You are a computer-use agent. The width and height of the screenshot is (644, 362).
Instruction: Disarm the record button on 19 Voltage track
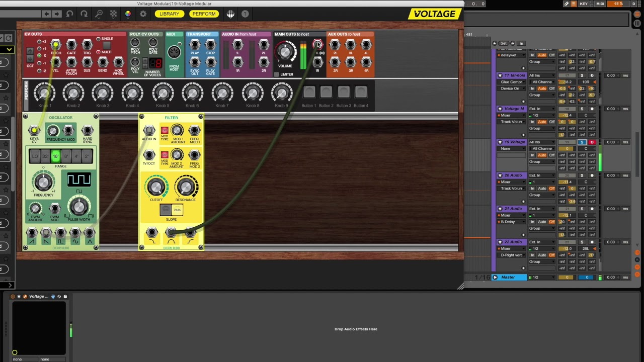[x=592, y=142]
